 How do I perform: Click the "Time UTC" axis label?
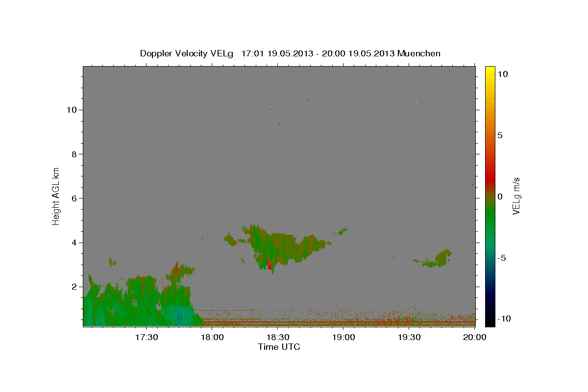coord(279,347)
